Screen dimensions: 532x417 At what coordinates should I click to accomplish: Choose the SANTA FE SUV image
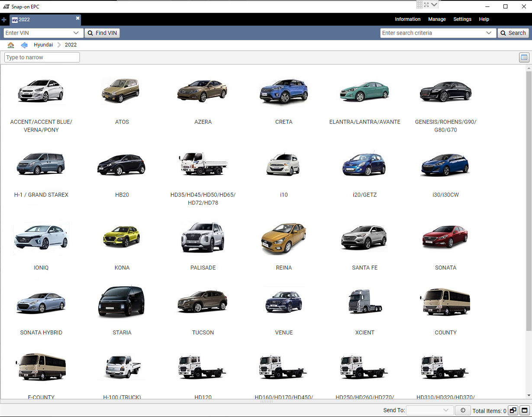coord(364,237)
